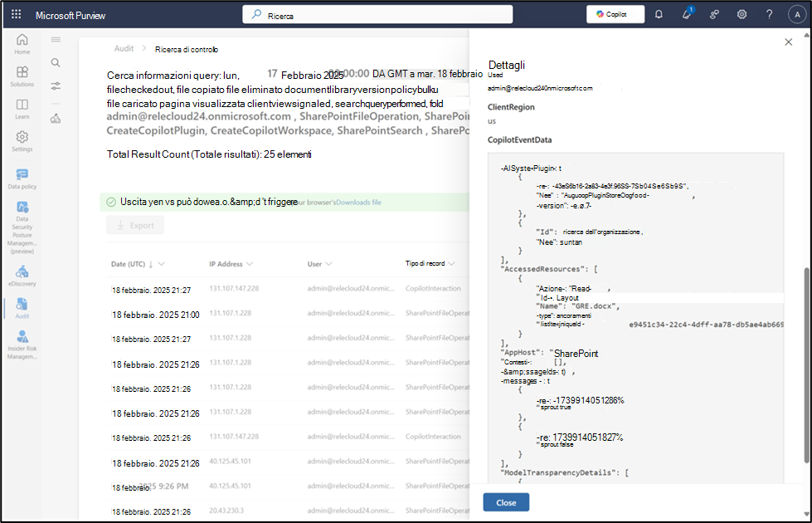Open Solutions in the sidebar
The width and height of the screenshot is (812, 523).
22,76
